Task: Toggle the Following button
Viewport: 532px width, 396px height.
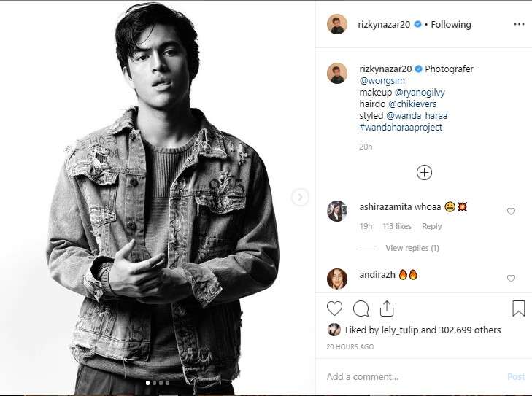Action: [x=451, y=24]
